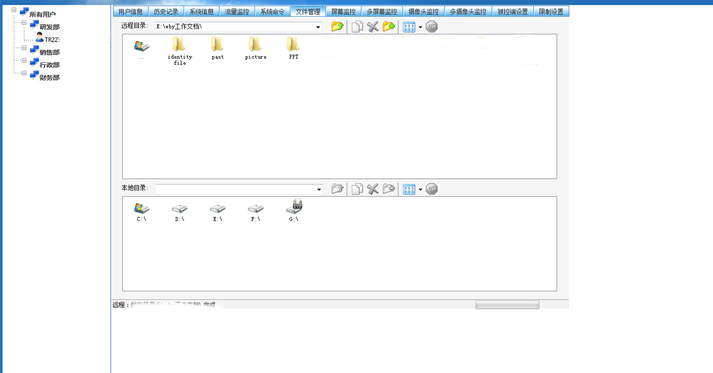Click the delete icon in remote toolbar
The height and width of the screenshot is (373, 713).
373,27
